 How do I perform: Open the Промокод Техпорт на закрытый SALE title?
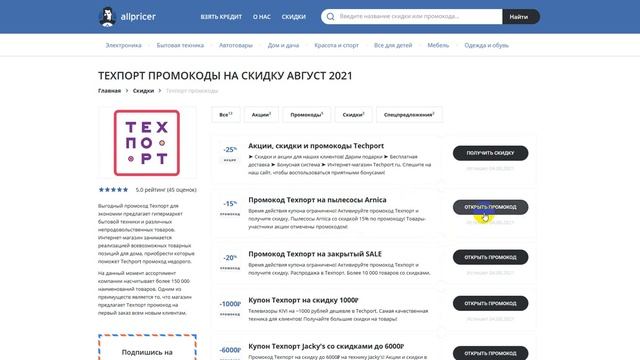coord(315,254)
